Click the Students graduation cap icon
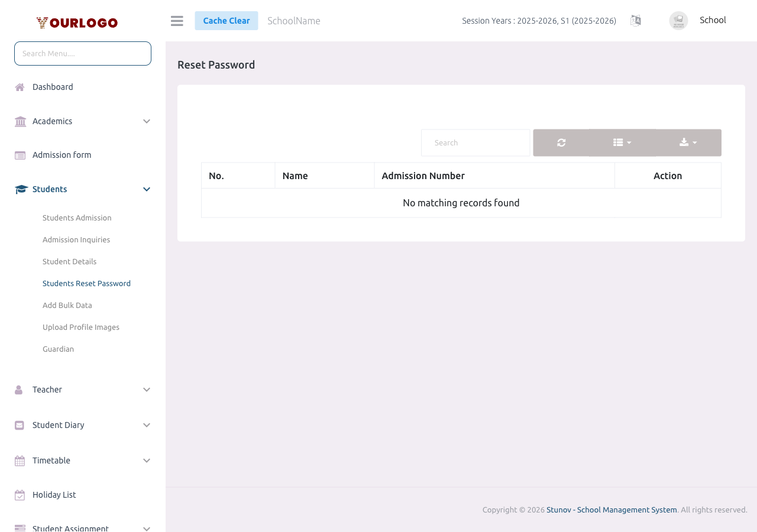The width and height of the screenshot is (757, 532). click(x=19, y=189)
